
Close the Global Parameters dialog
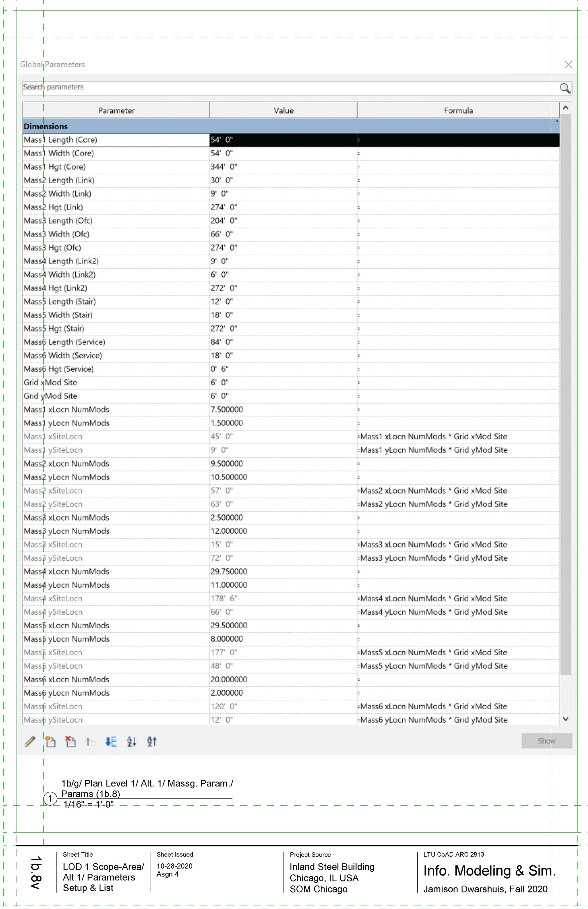pos(568,65)
